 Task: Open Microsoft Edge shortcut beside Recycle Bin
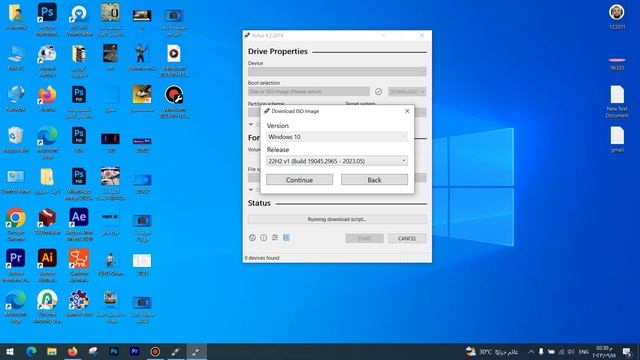click(47, 142)
